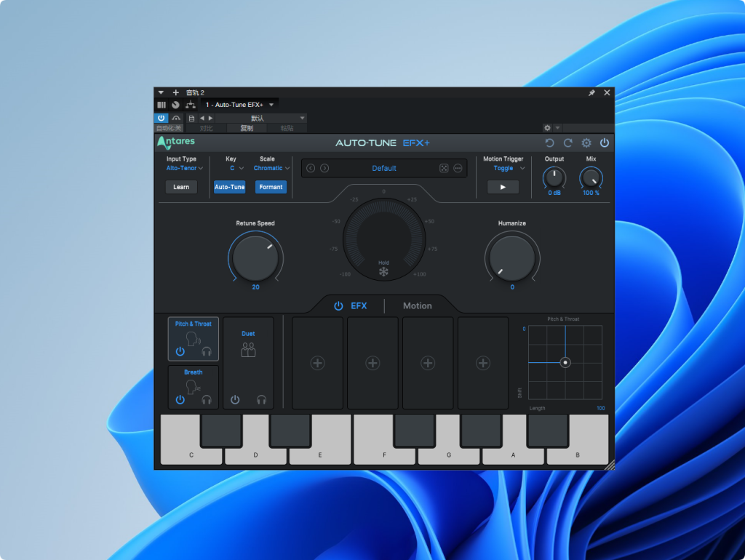The image size is (745, 560).
Task: Open Motion Trigger Toggle dropdown
Action: [x=509, y=168]
